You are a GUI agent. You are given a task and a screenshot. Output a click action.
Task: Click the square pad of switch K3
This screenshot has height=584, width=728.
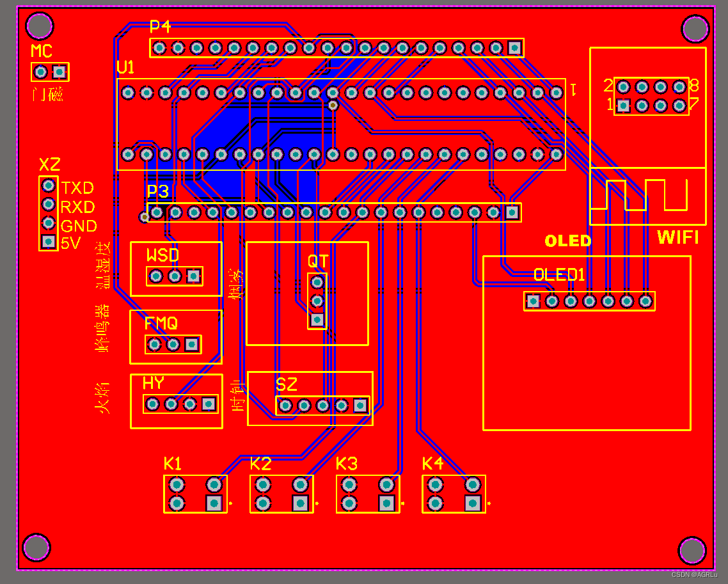387,503
